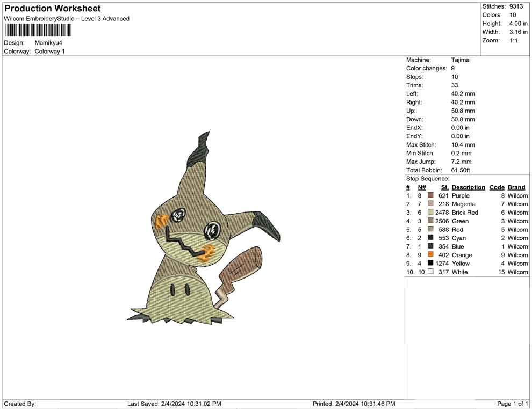Screen dimensions: 532x409
Task: Click stitch count '1274' in Yellow row
Action: tap(442, 264)
